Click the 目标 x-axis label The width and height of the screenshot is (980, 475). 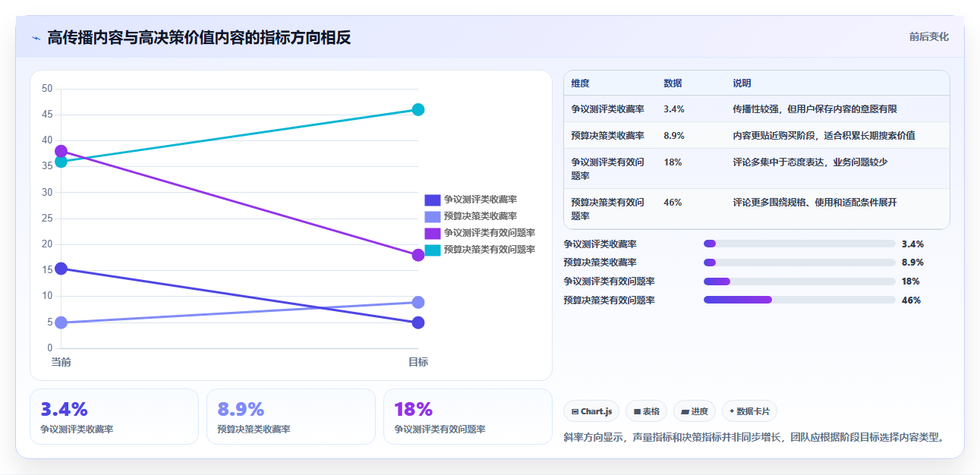418,362
